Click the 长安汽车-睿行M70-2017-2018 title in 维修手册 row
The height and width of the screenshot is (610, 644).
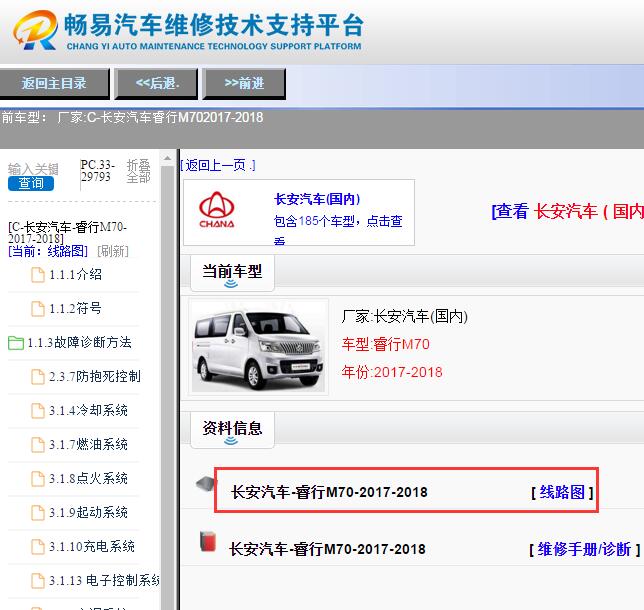(327, 549)
